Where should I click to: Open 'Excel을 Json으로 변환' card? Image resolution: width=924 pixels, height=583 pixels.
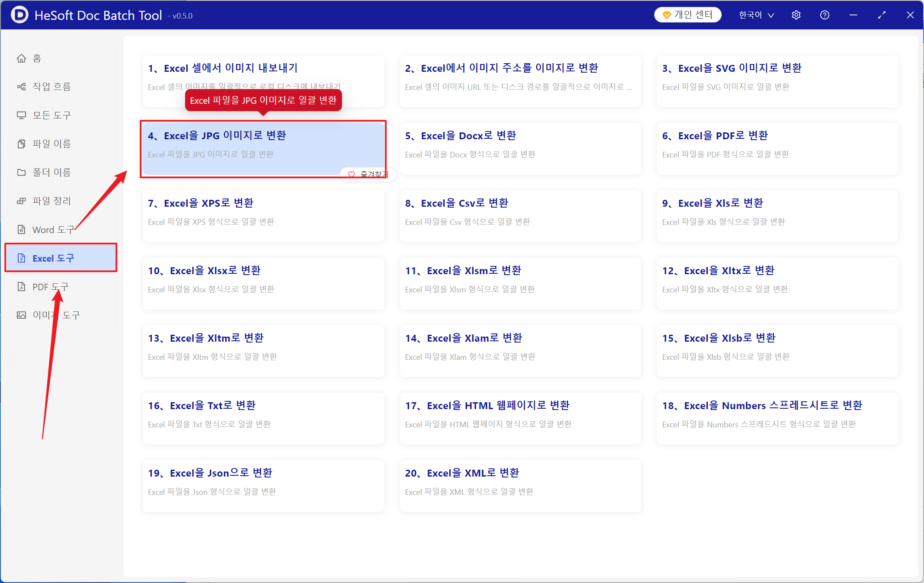263,486
